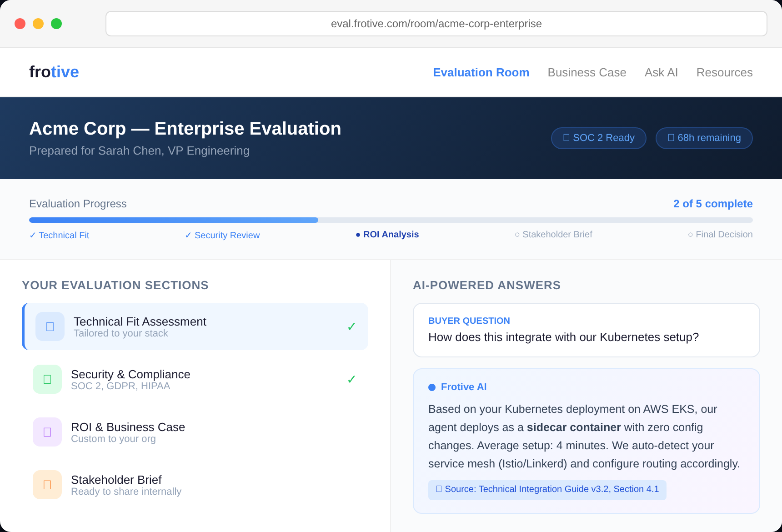The width and height of the screenshot is (782, 532).
Task: Switch to the Business Case tab
Action: (587, 72)
